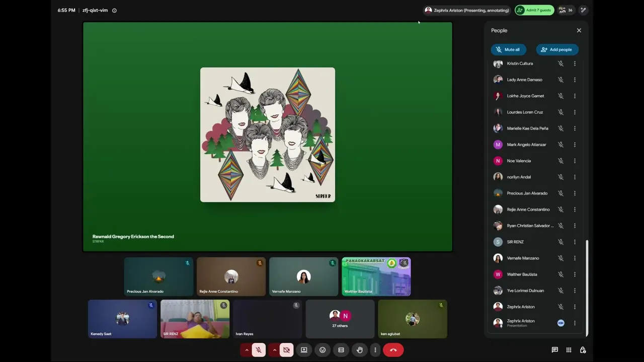
Task: Click mic-off icon for Mark Angelo Atianzar
Action: 560,145
